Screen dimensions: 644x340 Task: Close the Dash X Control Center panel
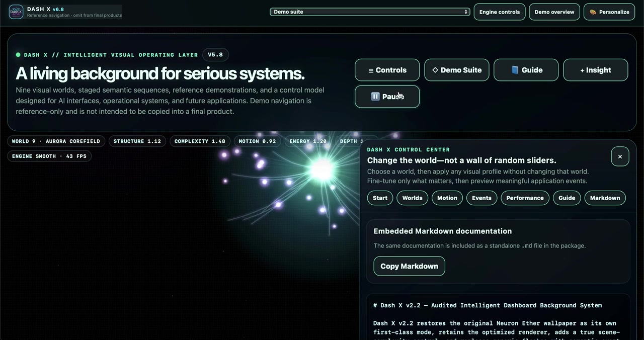tap(620, 156)
